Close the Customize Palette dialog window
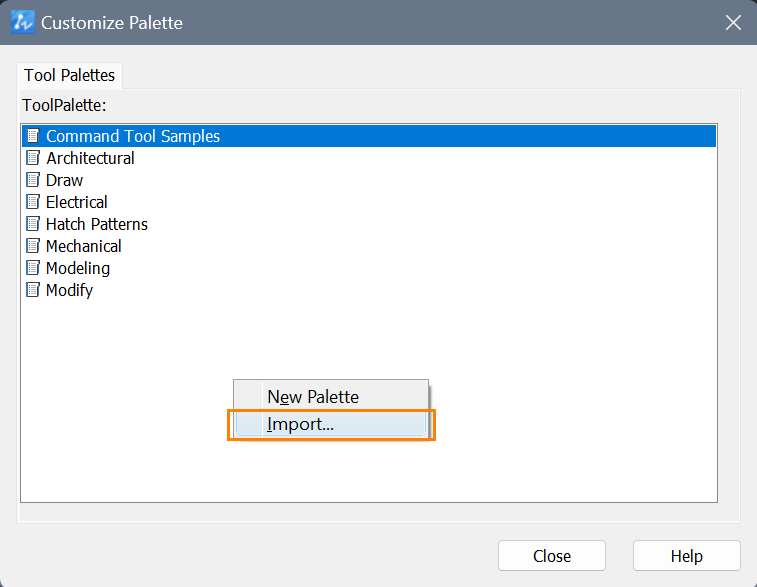The image size is (757, 587). tap(733, 22)
